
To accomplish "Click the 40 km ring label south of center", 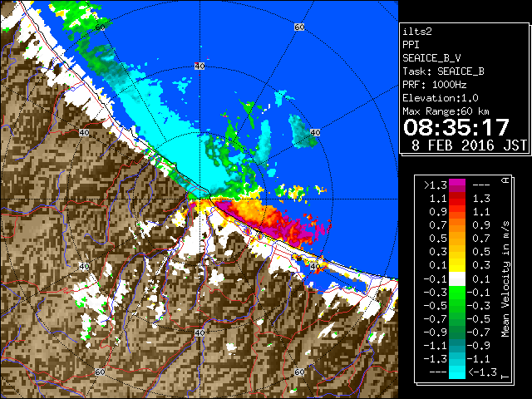I will [199, 332].
